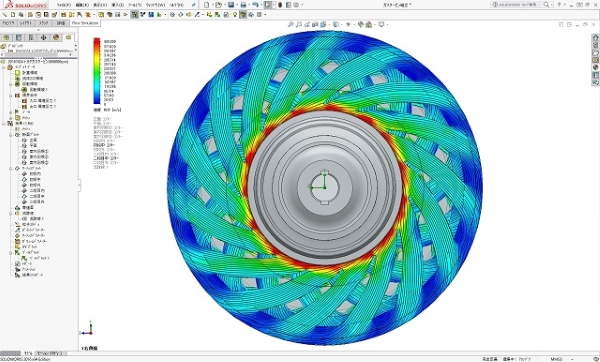Image resolution: width=600 pixels, height=362 pixels.
Task: Click the SOLIDWORKS logo button
Action: [x=26, y=5]
